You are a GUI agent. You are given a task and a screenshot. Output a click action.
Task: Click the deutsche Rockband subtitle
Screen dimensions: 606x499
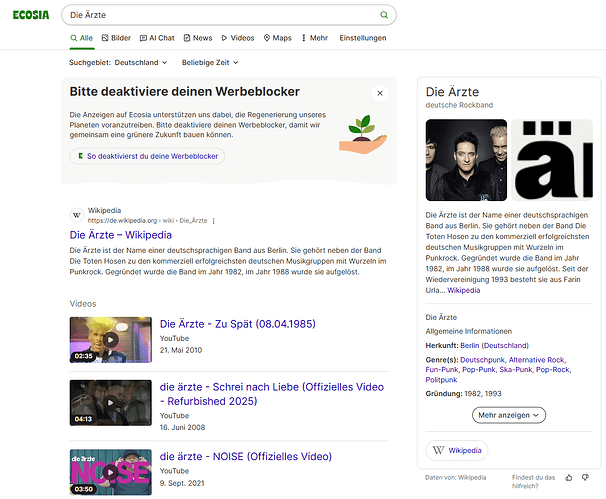(x=459, y=105)
